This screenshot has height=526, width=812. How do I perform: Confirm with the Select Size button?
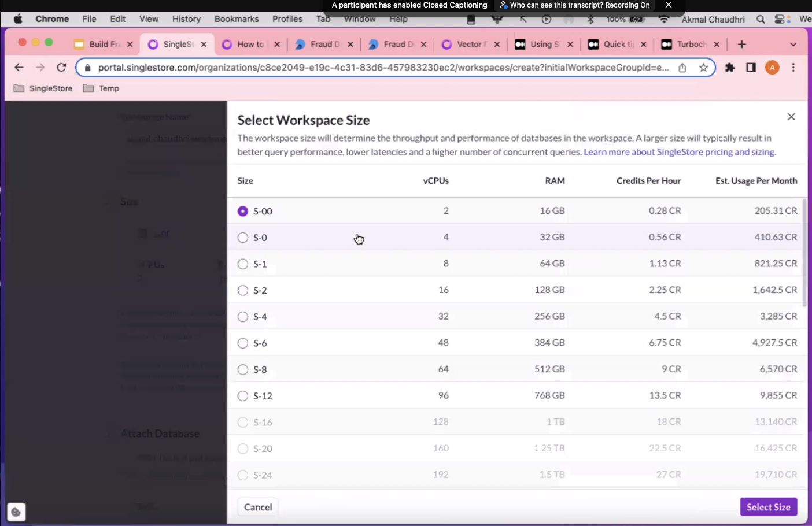coord(768,507)
